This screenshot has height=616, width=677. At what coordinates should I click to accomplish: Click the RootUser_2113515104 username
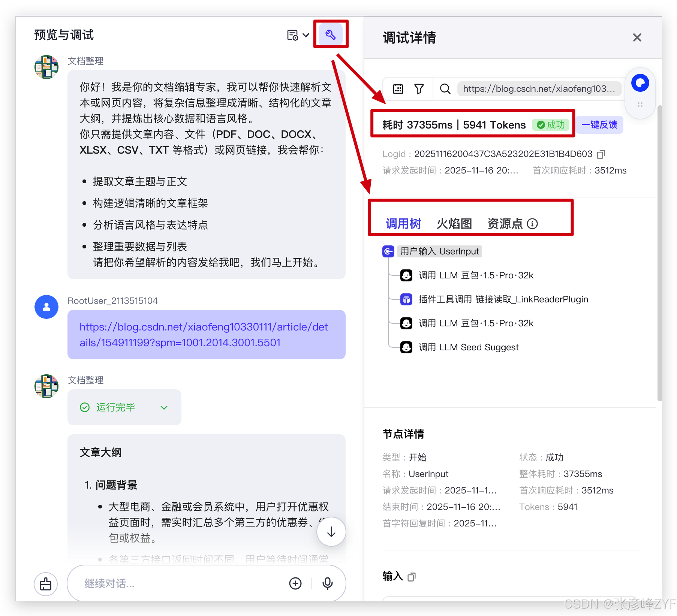click(112, 301)
